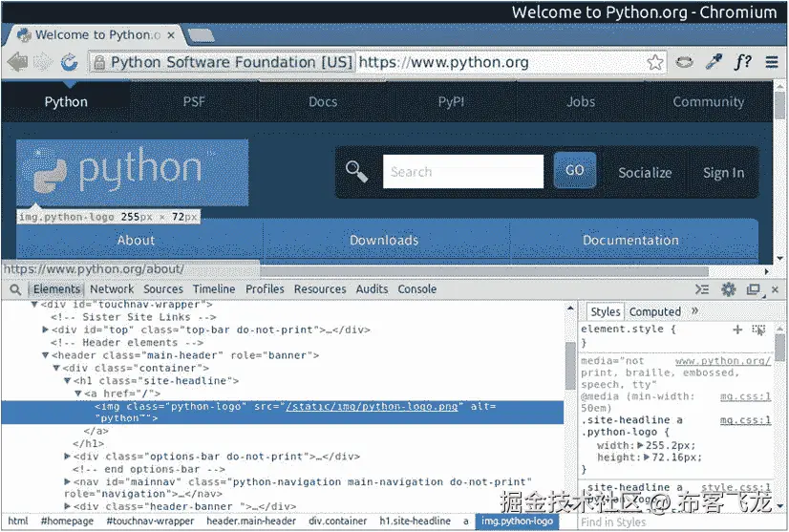Screen dimensions: 789x532
Task: Click the padlock security icon in address bar
Action: click(x=99, y=62)
